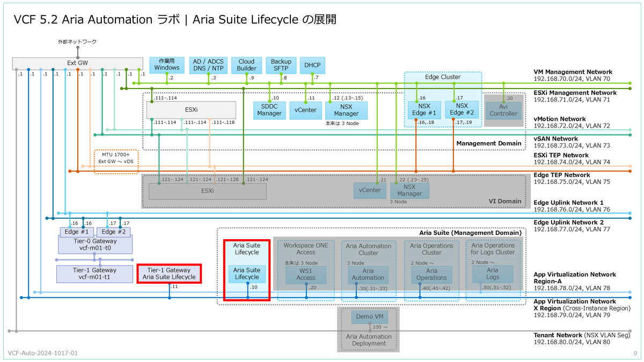Select the 'Edge Uplink Network 1' label
This screenshot has height=362, width=644.
[x=568, y=203]
